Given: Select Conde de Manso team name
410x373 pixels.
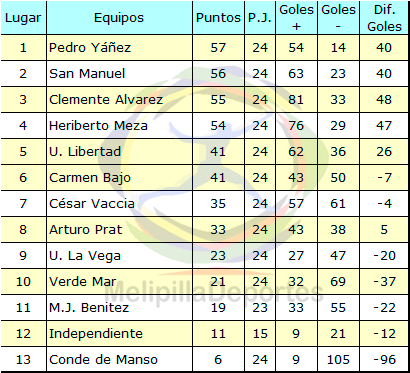Looking at the screenshot, I should tap(103, 359).
